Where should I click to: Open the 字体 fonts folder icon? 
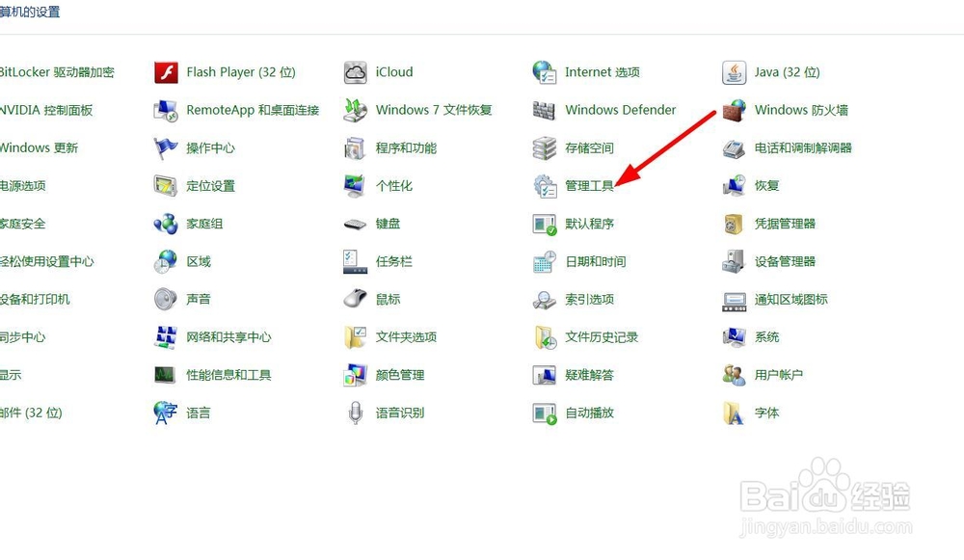(x=734, y=413)
